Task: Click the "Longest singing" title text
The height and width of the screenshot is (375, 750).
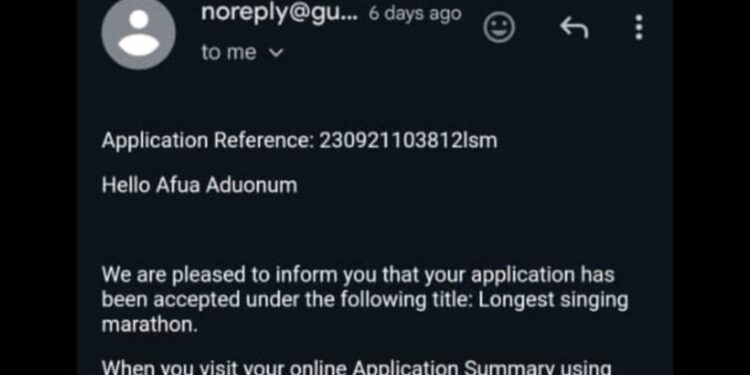Action: click(x=553, y=300)
